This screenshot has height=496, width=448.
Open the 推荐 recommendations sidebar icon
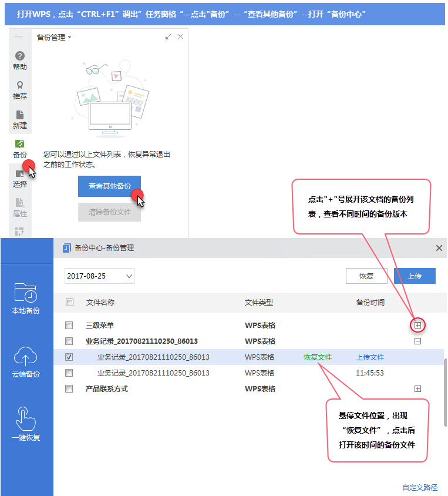point(19,90)
